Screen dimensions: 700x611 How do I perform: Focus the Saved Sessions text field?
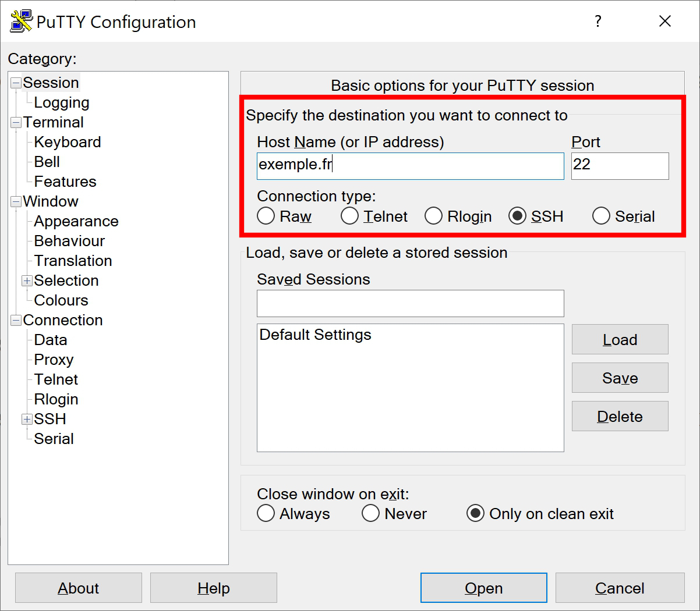[x=411, y=303]
